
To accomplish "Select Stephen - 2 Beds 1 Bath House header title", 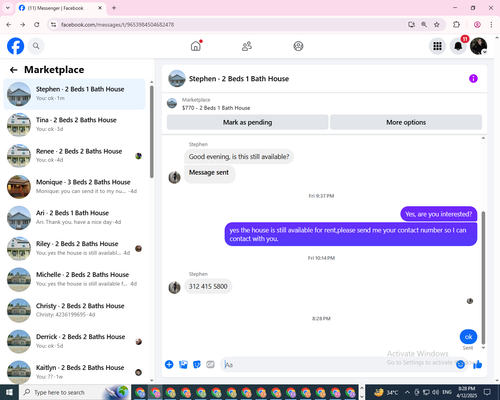I will click(x=239, y=79).
